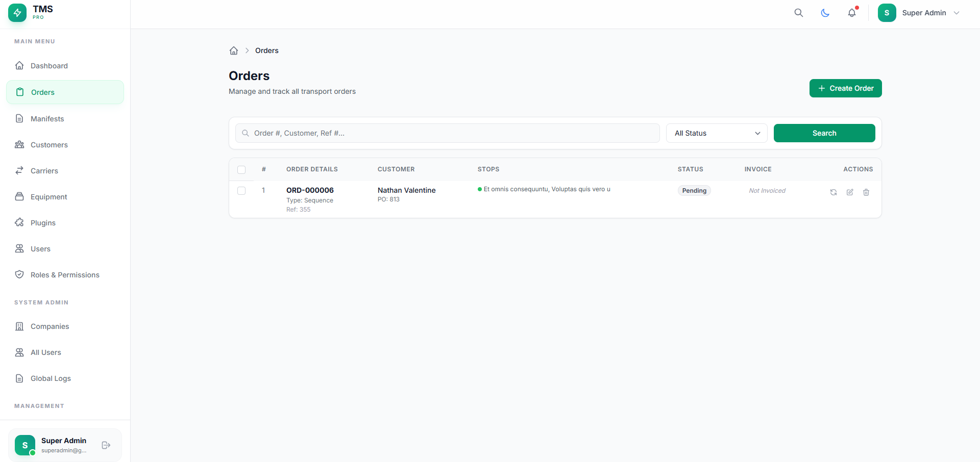Click the Equipment icon in sidebar

[19, 197]
